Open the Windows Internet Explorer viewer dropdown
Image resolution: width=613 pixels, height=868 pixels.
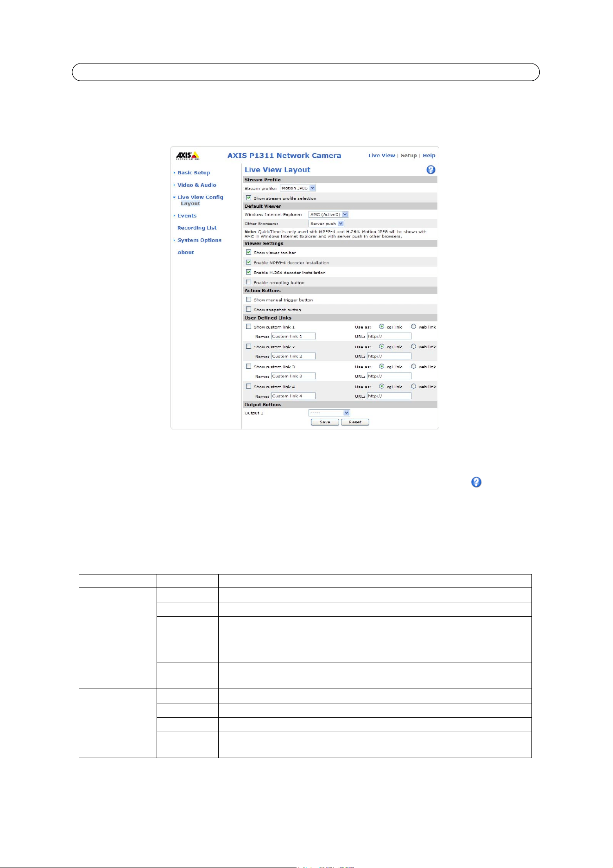point(329,215)
